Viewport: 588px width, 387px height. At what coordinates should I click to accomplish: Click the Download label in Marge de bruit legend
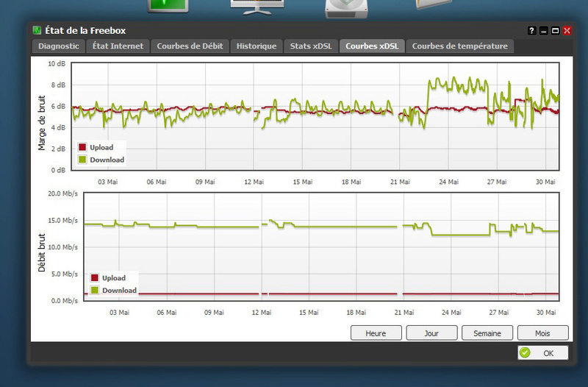(x=107, y=160)
